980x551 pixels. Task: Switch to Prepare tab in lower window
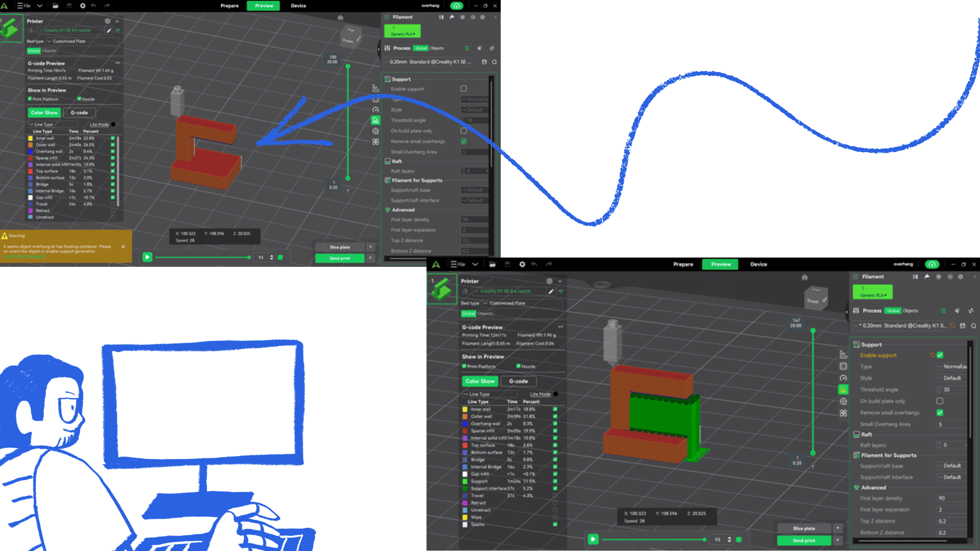pyautogui.click(x=683, y=264)
